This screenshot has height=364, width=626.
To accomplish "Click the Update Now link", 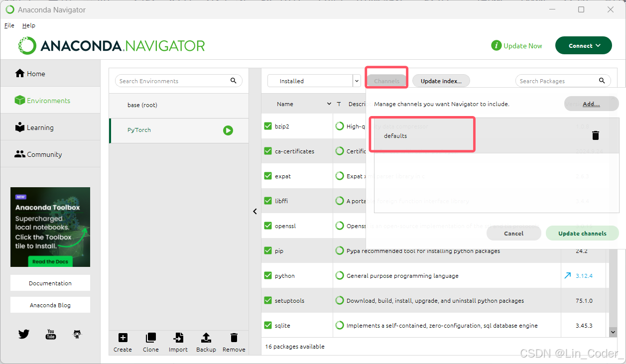I will pyautogui.click(x=517, y=46).
